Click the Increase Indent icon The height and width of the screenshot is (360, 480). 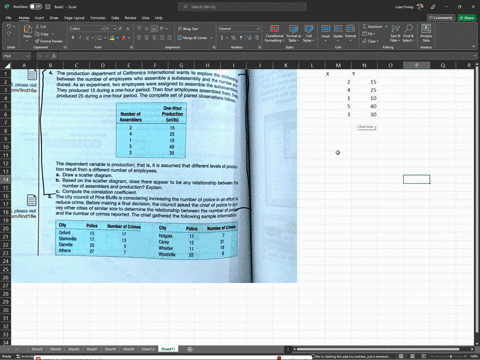169,38
